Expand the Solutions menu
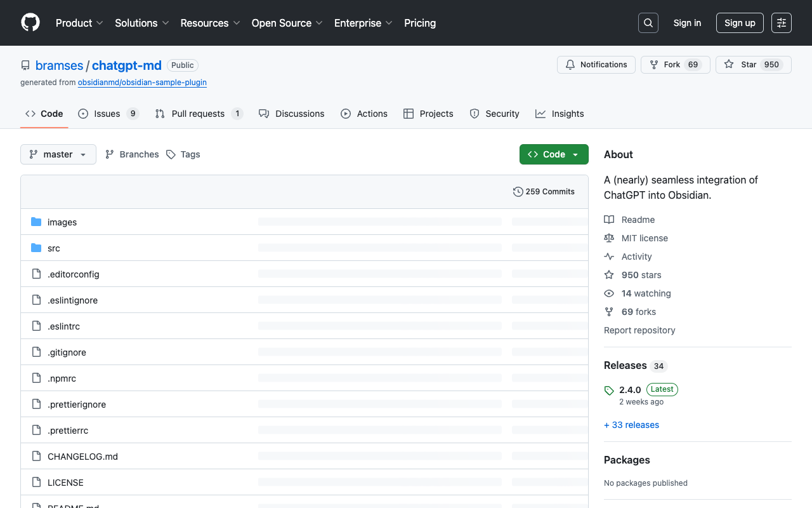Viewport: 812px width, 508px height. (x=142, y=23)
